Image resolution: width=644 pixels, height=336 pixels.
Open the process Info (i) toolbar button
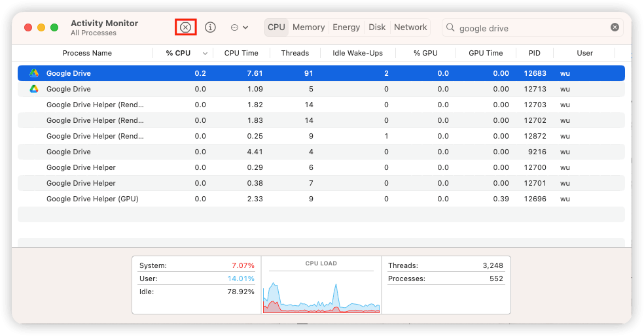[210, 27]
